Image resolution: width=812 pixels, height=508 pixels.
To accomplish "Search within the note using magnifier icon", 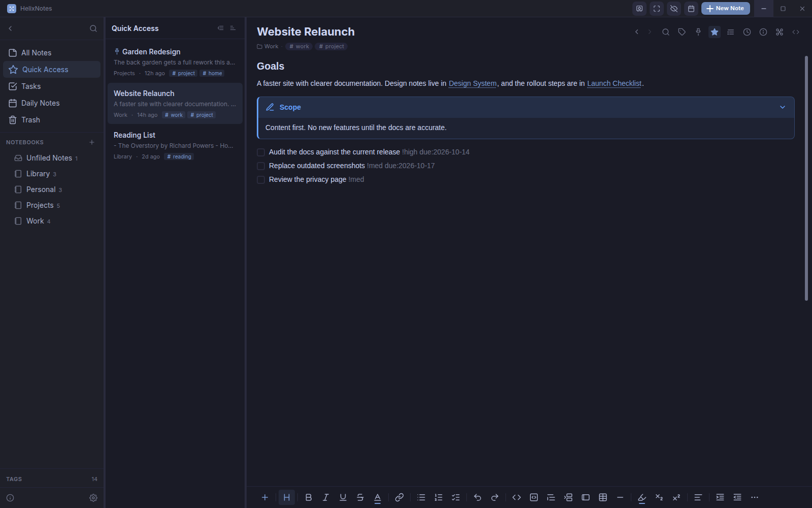I will click(x=666, y=32).
